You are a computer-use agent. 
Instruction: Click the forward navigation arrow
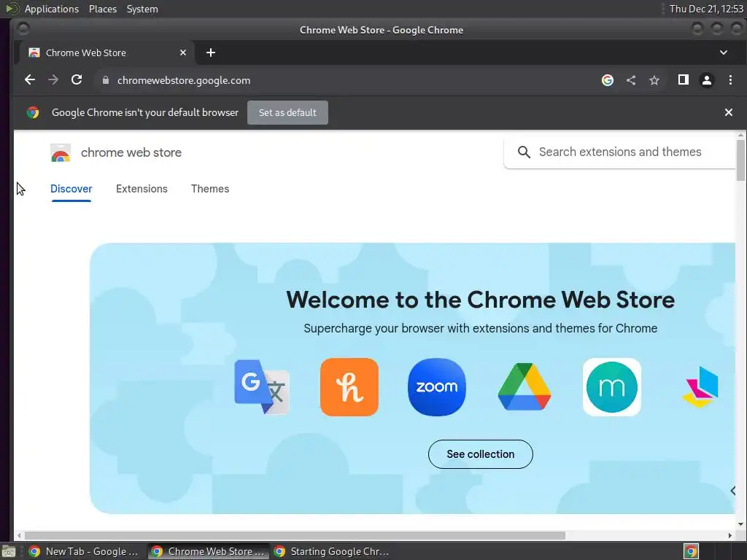point(53,80)
